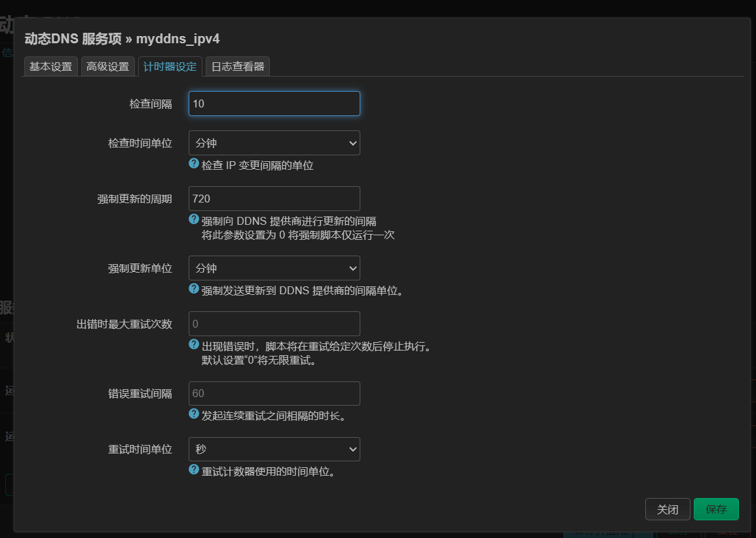Click help icon beside '重试计数器使用的时间单位'

pyautogui.click(x=194, y=470)
